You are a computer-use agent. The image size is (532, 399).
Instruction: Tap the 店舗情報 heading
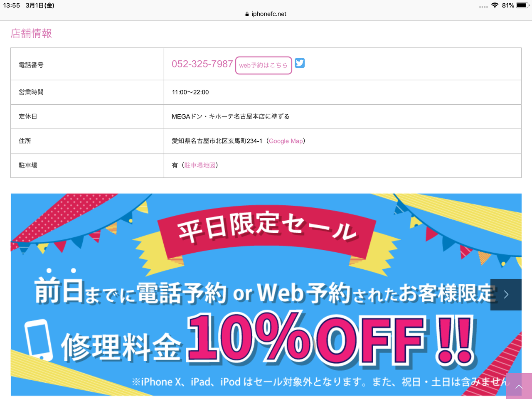tap(31, 33)
